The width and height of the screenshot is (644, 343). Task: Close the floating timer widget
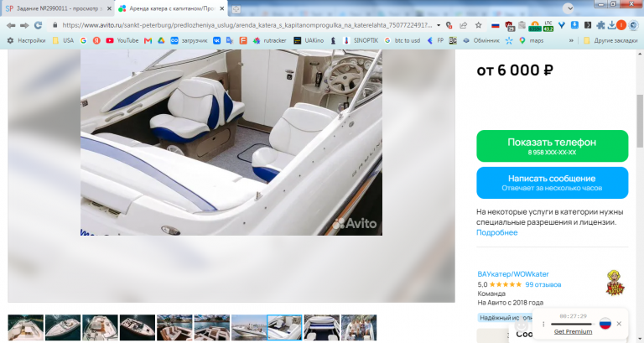click(619, 324)
